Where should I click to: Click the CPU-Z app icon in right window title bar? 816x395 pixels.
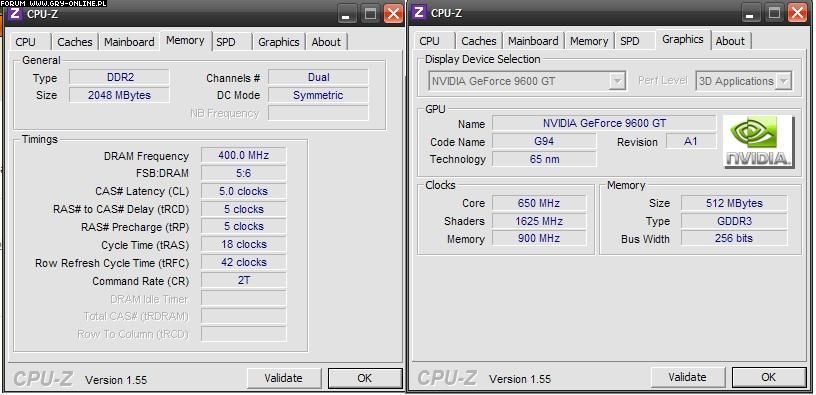pos(419,12)
